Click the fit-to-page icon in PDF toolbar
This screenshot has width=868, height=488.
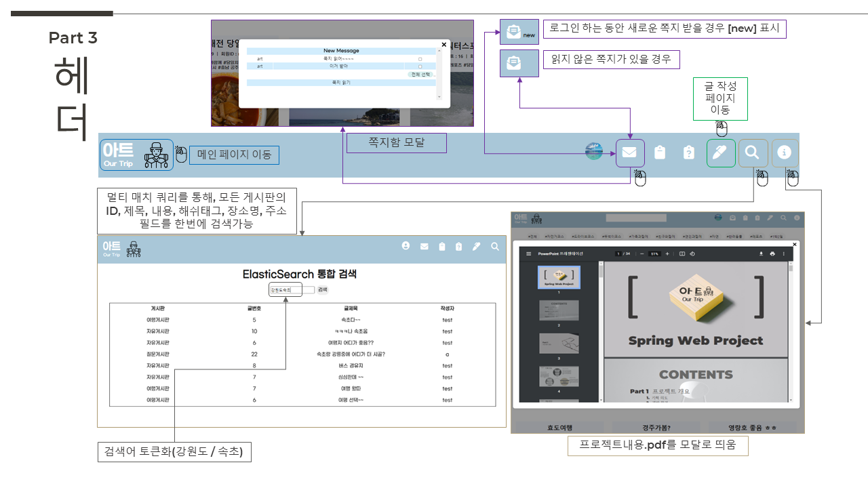(x=682, y=253)
